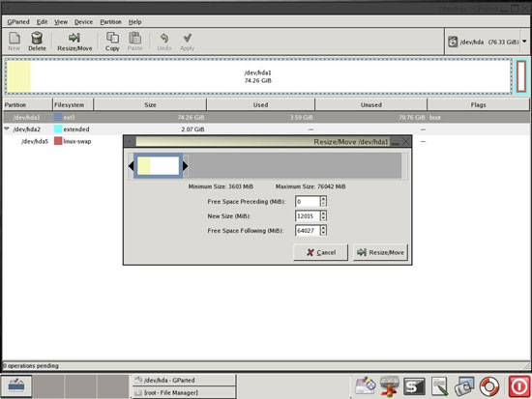Click the right resize handle arrow of the partition slider
Image resolution: width=532 pixels, height=399 pixels.
tap(186, 166)
